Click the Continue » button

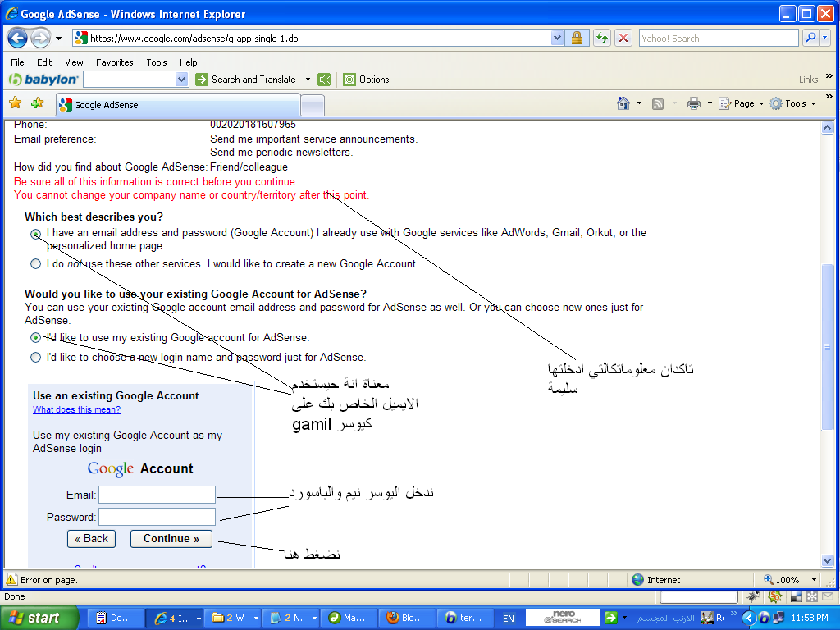(171, 539)
